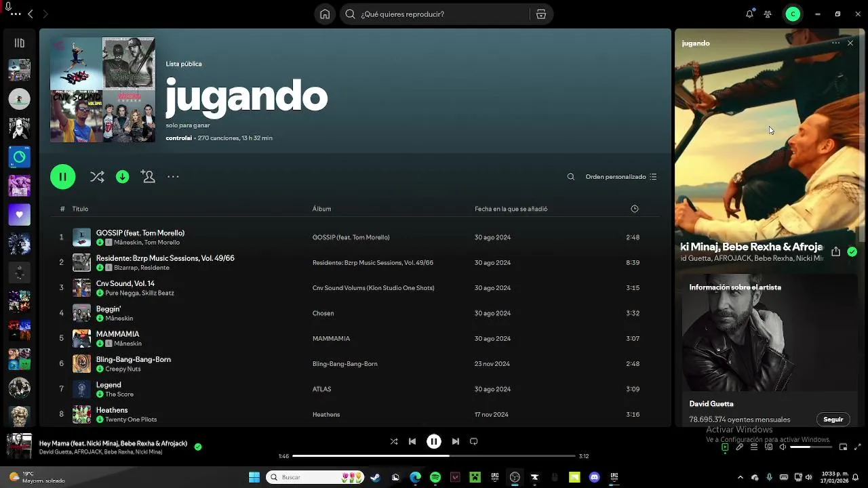Image resolution: width=868 pixels, height=488 pixels.
Task: Toggle shuffle for the jugando playlist
Action: point(97,177)
